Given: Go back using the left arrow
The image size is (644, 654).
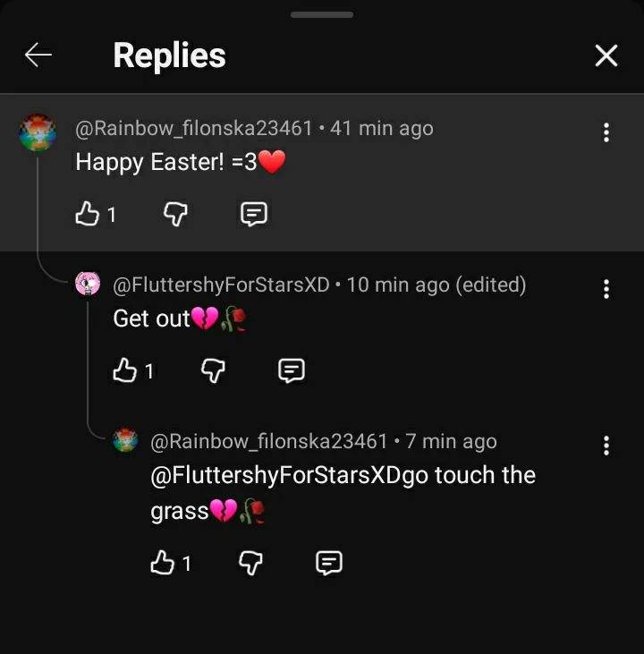Looking at the screenshot, I should click(x=38, y=55).
